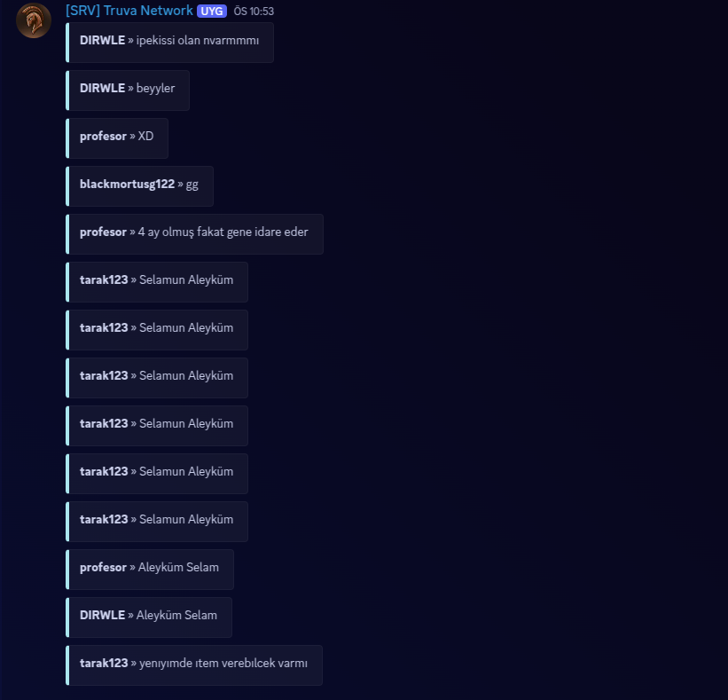
Task: Click the first "Selamun Aleyküm" embed
Action: 158,281
